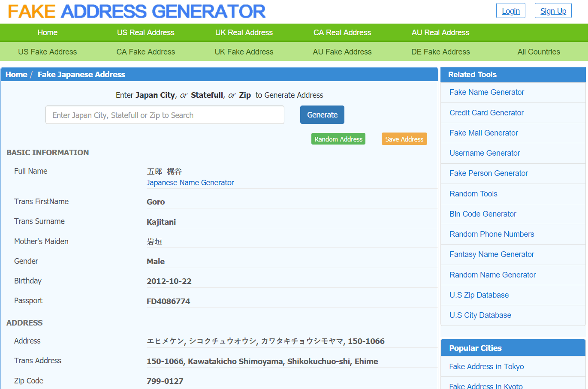Select Fake Address in Tokyo
The image size is (588, 389).
486,367
